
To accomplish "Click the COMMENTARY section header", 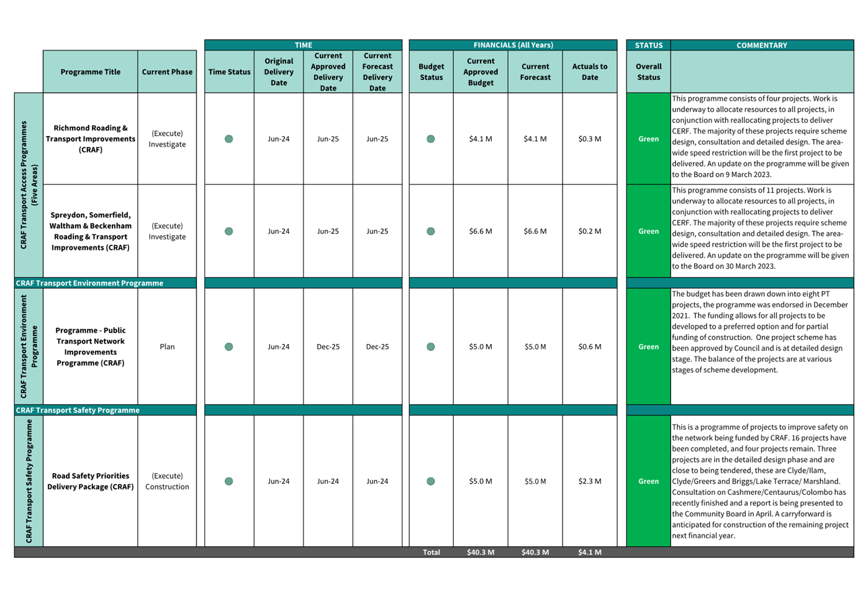I will pyautogui.click(x=762, y=45).
